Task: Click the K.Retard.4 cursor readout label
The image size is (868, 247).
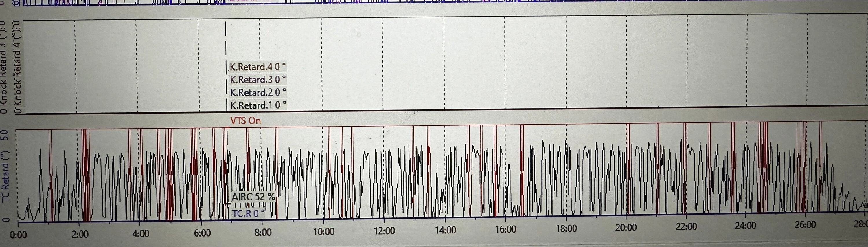Action: tap(258, 67)
